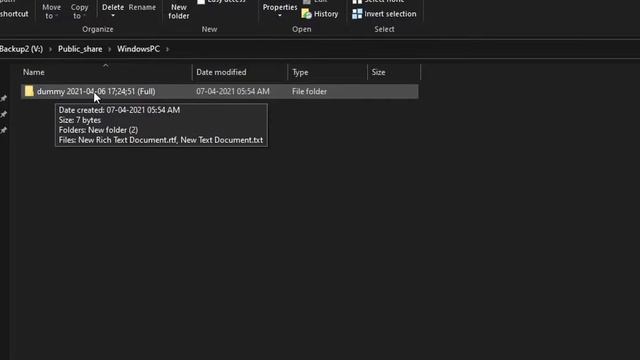This screenshot has height=360, width=640.
Task: Select the dummy 2021-04-06 folder name
Action: (x=96, y=91)
